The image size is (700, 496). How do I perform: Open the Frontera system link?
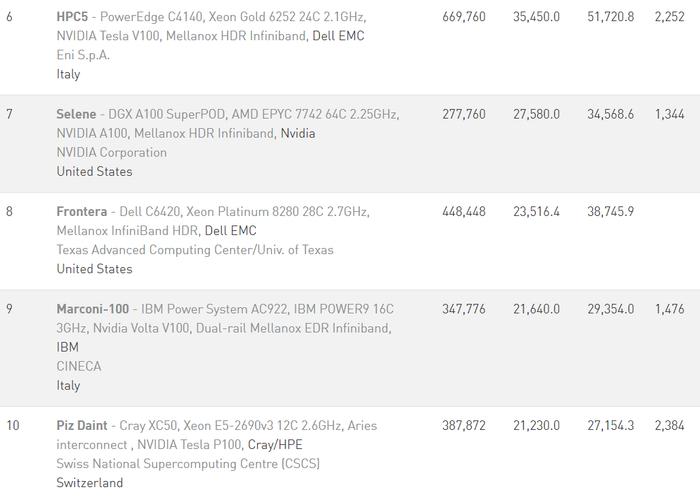(82, 211)
